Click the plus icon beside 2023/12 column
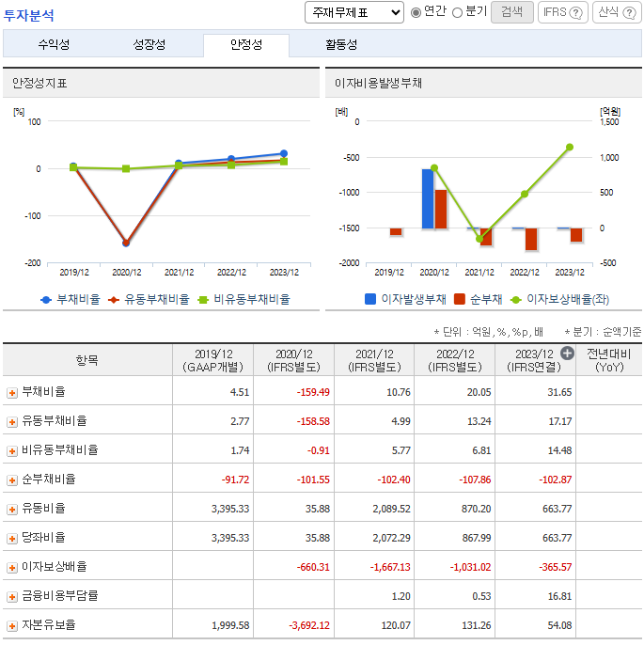 [567, 353]
